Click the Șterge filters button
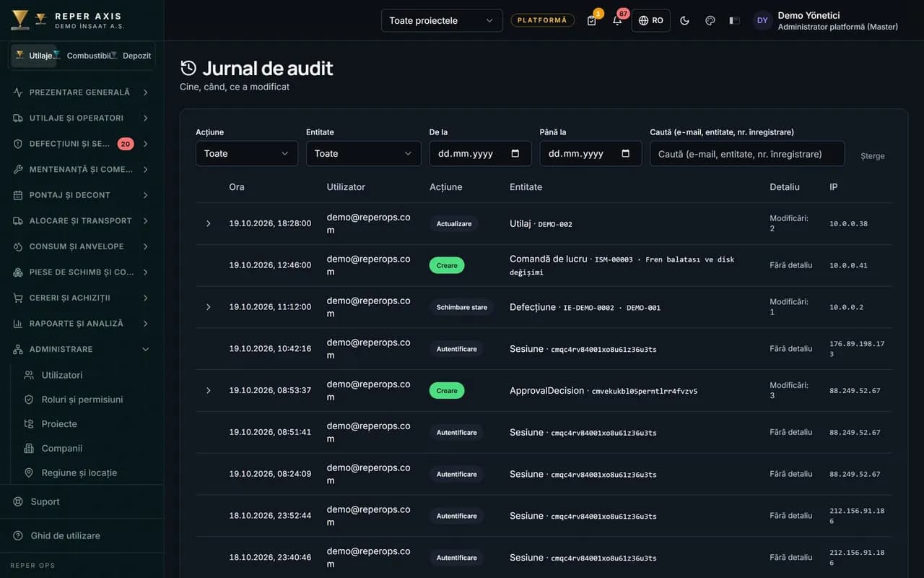 (873, 156)
